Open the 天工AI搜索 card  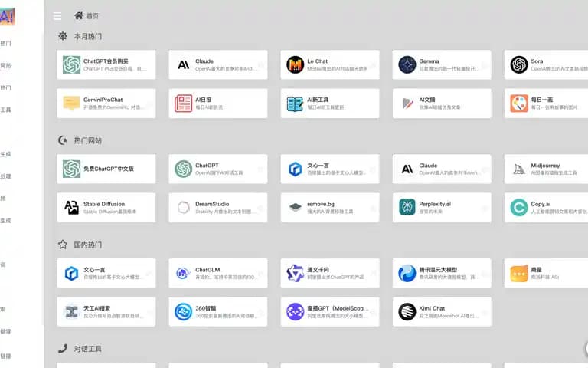tap(106, 312)
